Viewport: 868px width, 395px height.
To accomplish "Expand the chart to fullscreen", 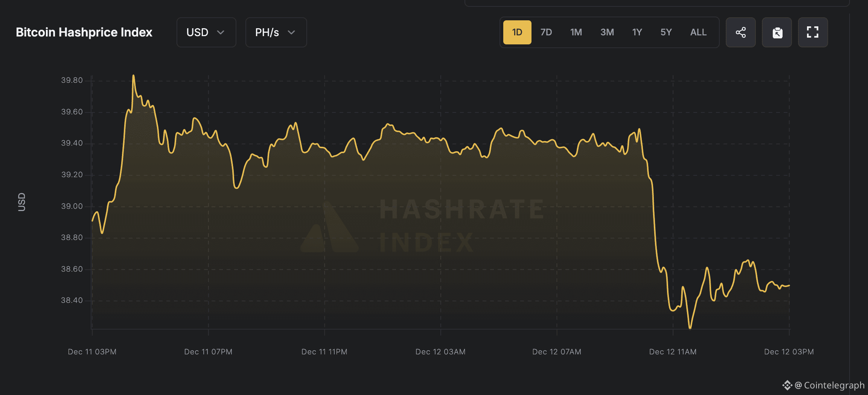I will point(813,32).
